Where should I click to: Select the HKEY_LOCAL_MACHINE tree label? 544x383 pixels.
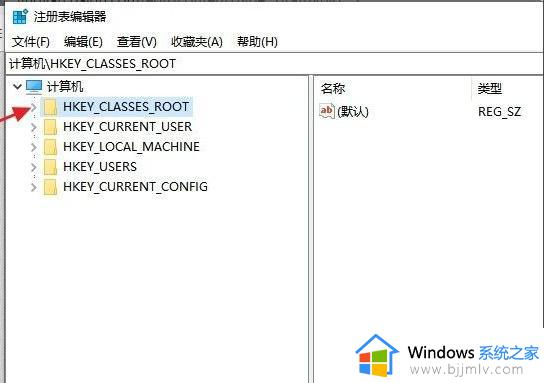click(x=131, y=147)
